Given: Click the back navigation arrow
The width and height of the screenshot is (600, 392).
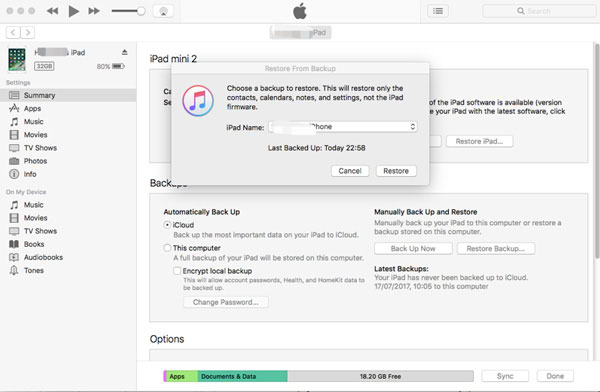Looking at the screenshot, I should point(13,33).
